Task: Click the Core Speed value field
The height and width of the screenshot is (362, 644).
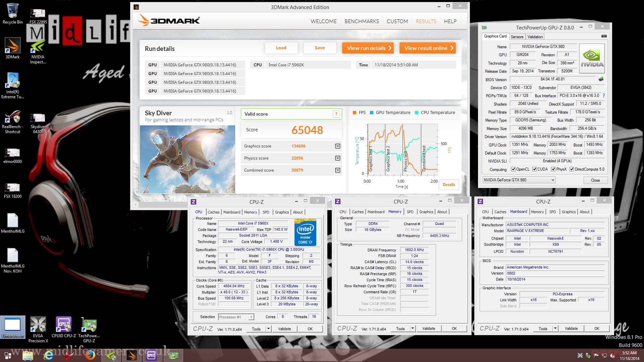Action: (x=234, y=286)
